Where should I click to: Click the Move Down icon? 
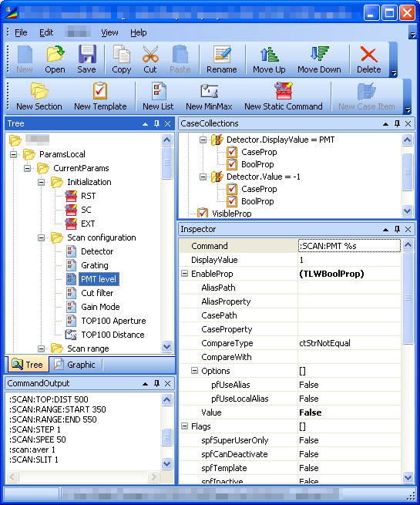(319, 54)
